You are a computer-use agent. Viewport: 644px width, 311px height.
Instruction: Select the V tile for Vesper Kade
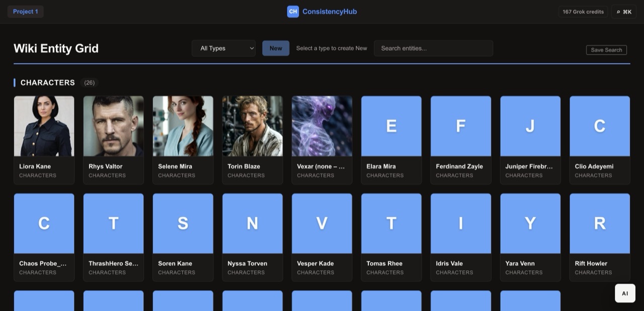pos(322,224)
